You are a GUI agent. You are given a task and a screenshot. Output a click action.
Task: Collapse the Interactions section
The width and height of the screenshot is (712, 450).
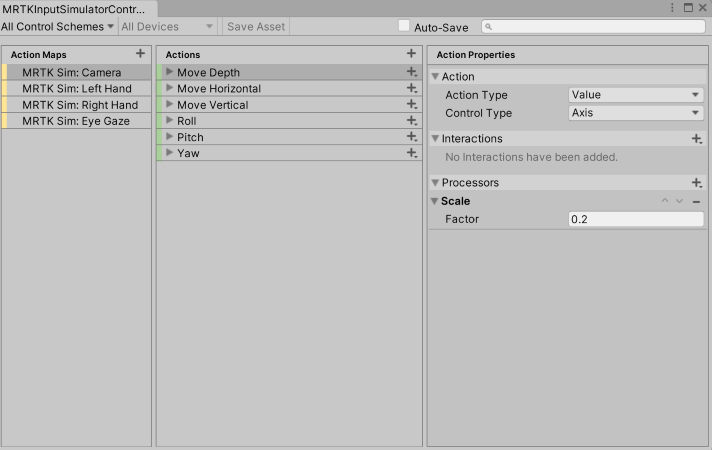435,138
